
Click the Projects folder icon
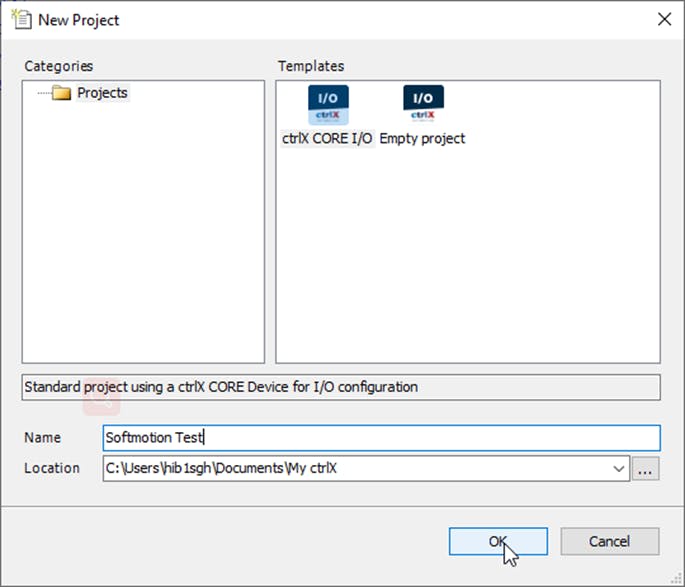tap(61, 93)
